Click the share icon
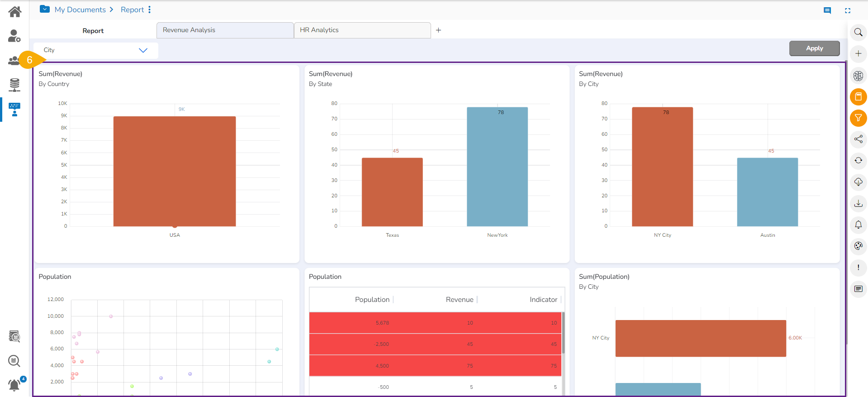 point(858,139)
